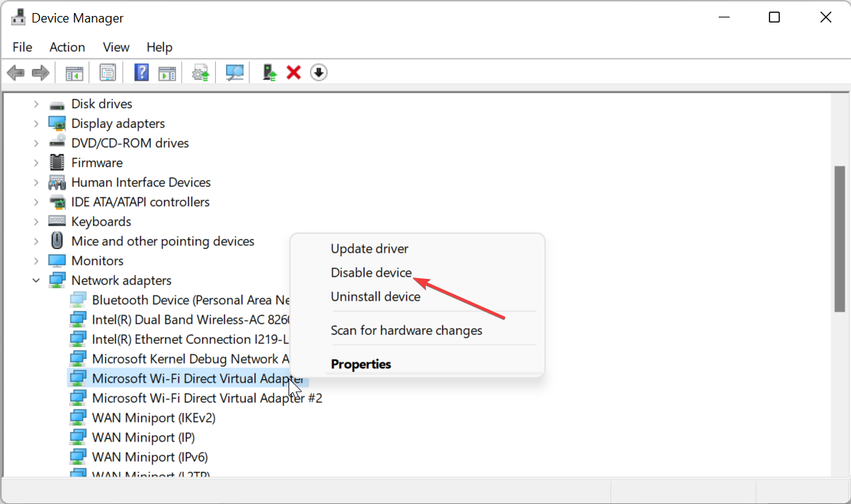Open the File menu

(x=23, y=47)
